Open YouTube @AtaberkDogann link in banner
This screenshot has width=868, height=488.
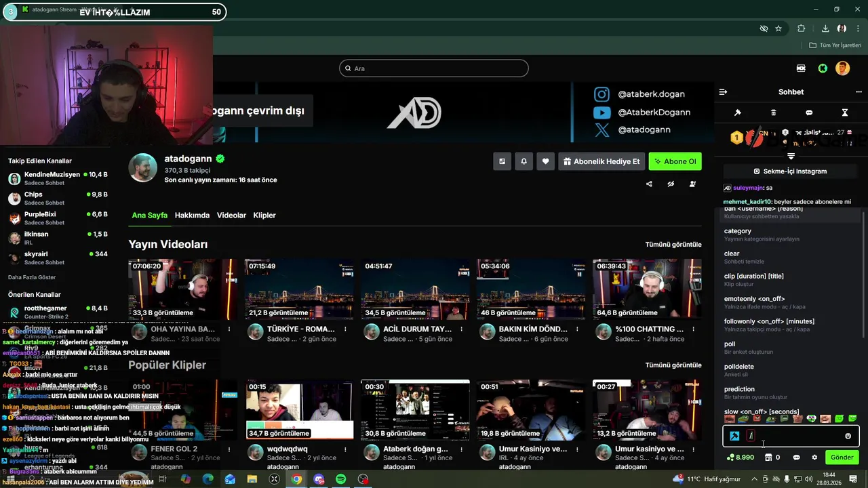tap(642, 113)
